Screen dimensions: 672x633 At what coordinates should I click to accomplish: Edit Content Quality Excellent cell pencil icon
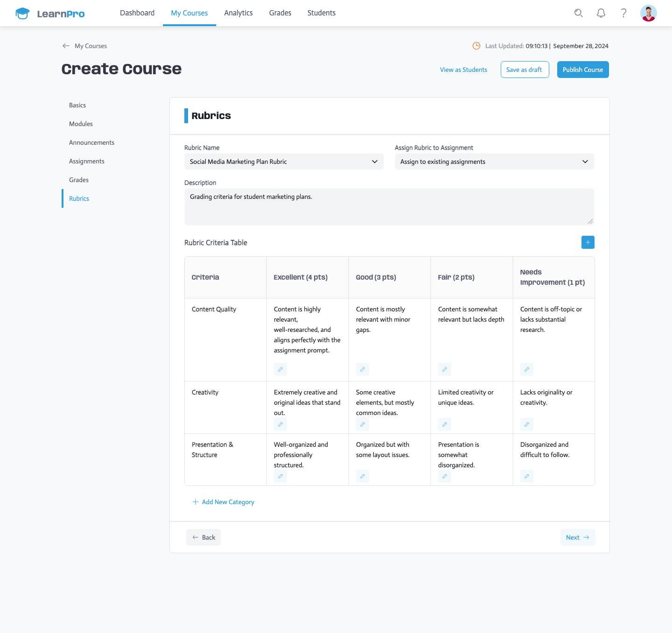pyautogui.click(x=280, y=369)
